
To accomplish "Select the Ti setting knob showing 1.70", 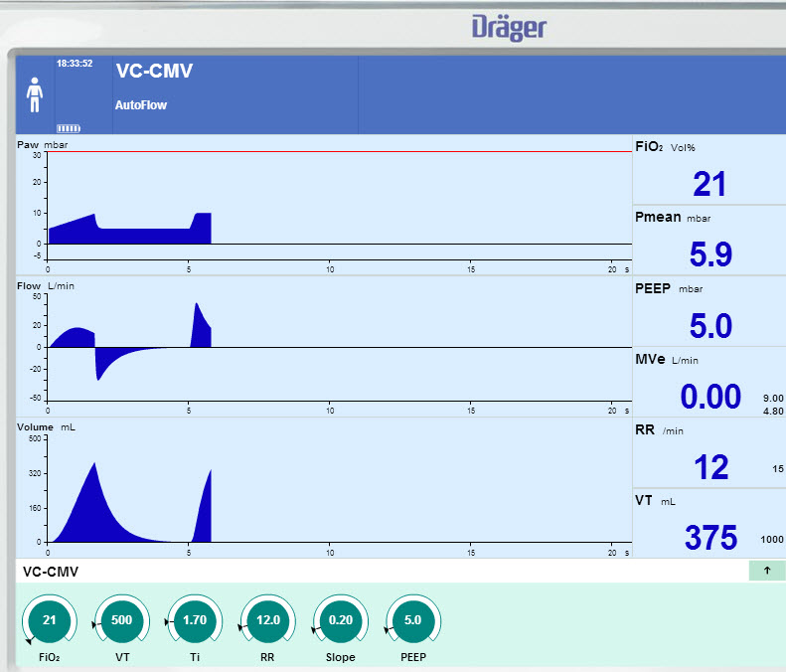I will pyautogui.click(x=195, y=620).
